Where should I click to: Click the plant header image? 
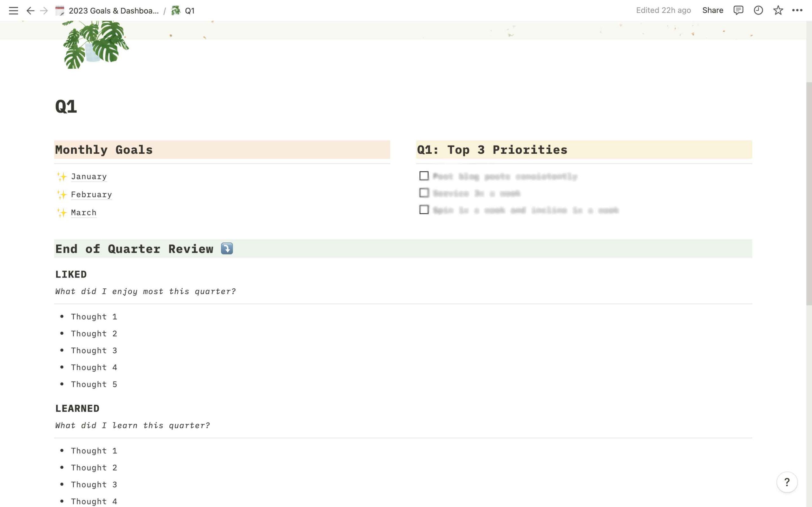[x=94, y=44]
